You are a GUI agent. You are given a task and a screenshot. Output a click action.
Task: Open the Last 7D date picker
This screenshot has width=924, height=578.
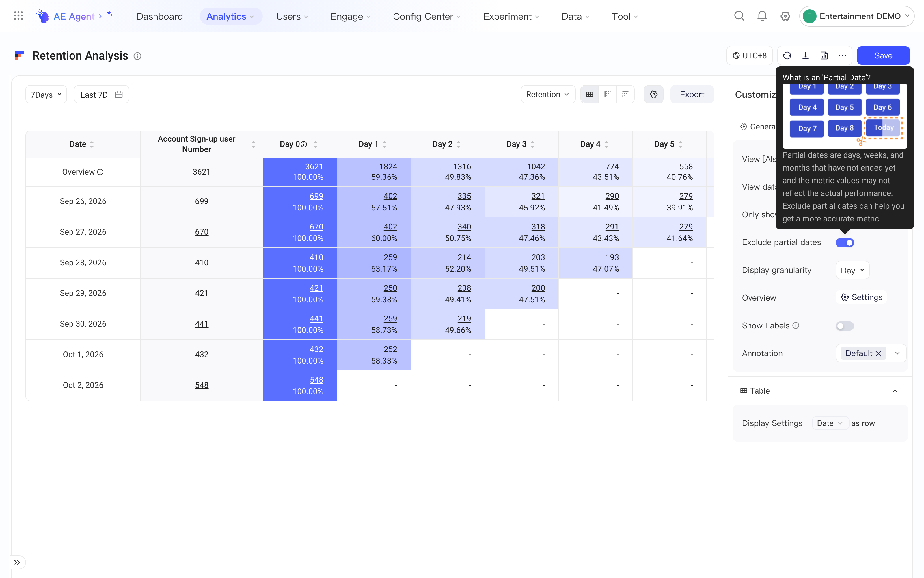click(101, 95)
